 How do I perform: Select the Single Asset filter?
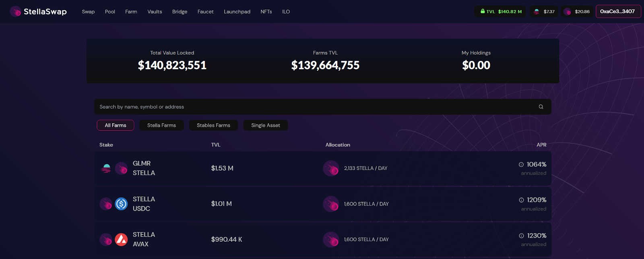coord(266,125)
